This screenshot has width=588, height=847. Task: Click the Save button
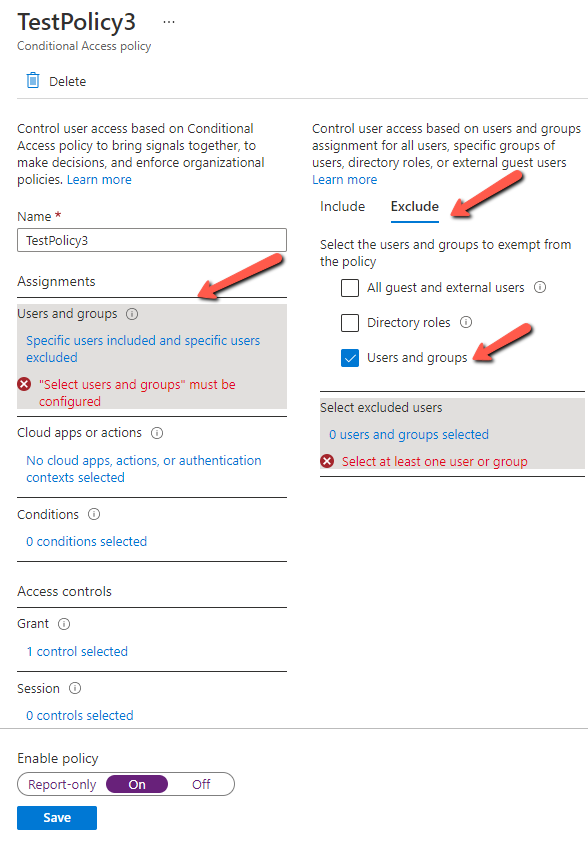[x=56, y=818]
